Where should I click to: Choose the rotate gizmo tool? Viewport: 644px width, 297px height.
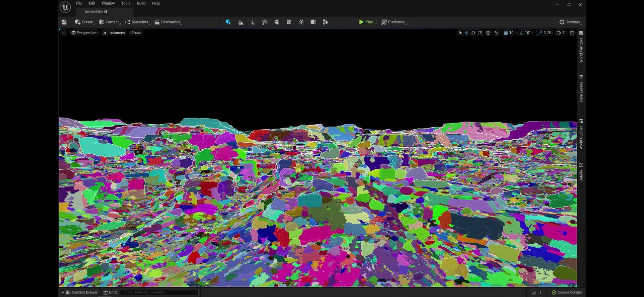click(473, 33)
